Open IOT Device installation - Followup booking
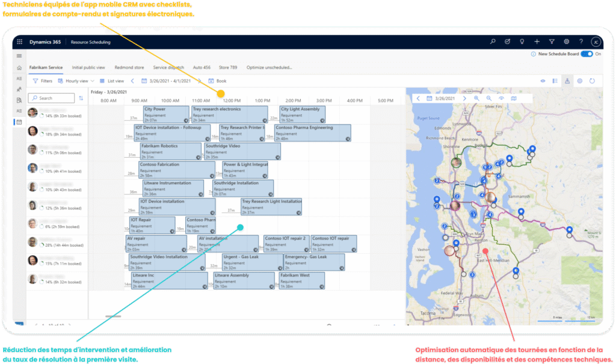 [172, 133]
